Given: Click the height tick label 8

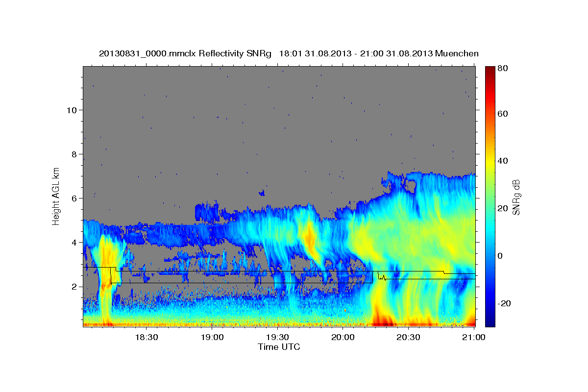Looking at the screenshot, I should click(74, 154).
